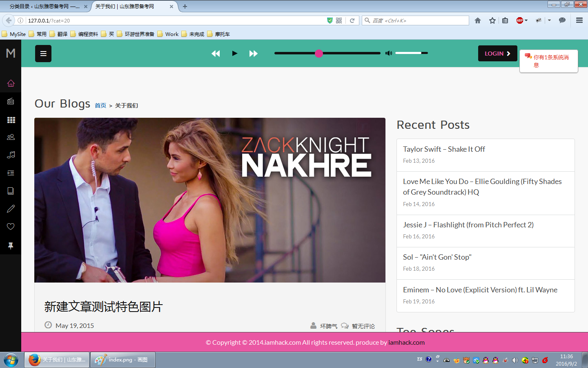Click the pink track progress slider knob
This screenshot has height=368, width=588.
click(x=319, y=53)
